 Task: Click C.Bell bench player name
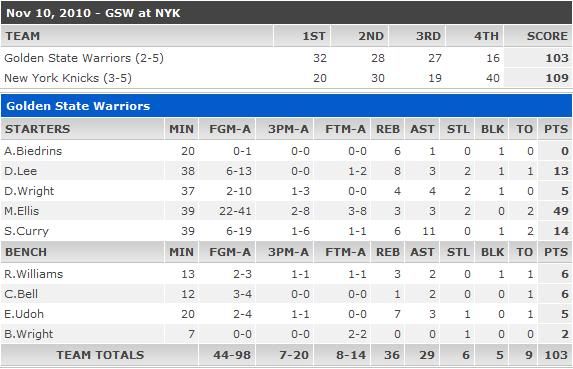[x=21, y=294]
